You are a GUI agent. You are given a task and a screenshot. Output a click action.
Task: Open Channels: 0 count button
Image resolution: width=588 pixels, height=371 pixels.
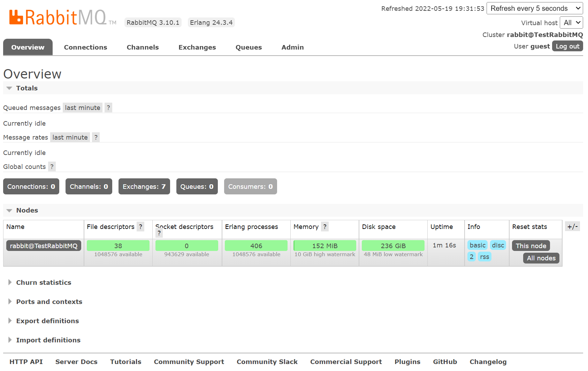click(x=89, y=187)
